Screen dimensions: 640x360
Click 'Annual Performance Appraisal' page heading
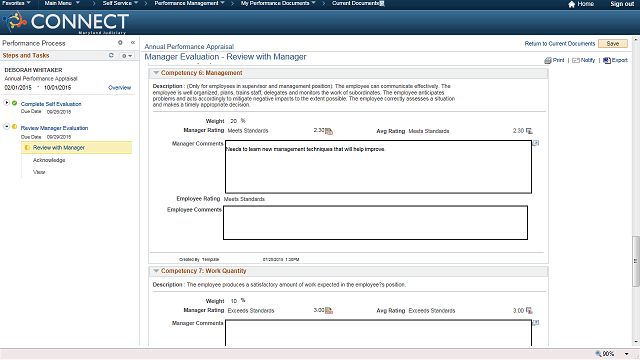[x=189, y=47]
